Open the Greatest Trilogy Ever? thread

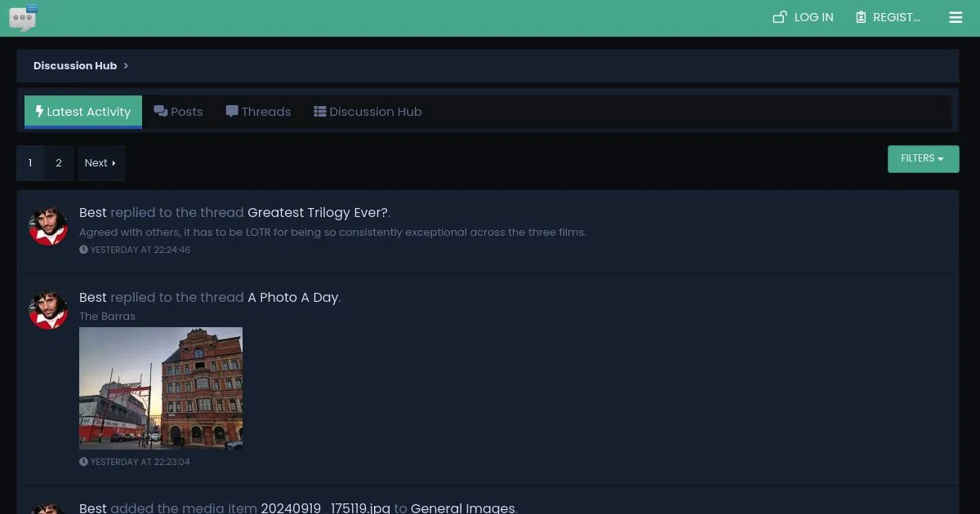(318, 212)
